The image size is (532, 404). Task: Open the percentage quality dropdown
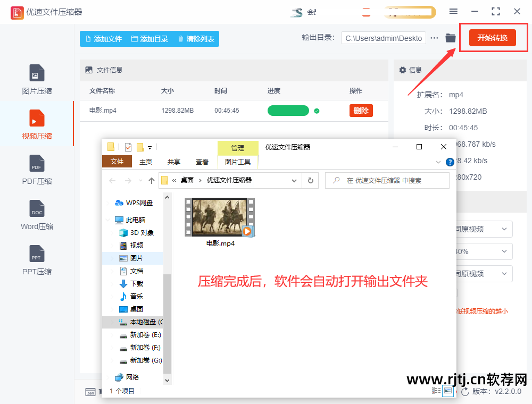(x=484, y=251)
